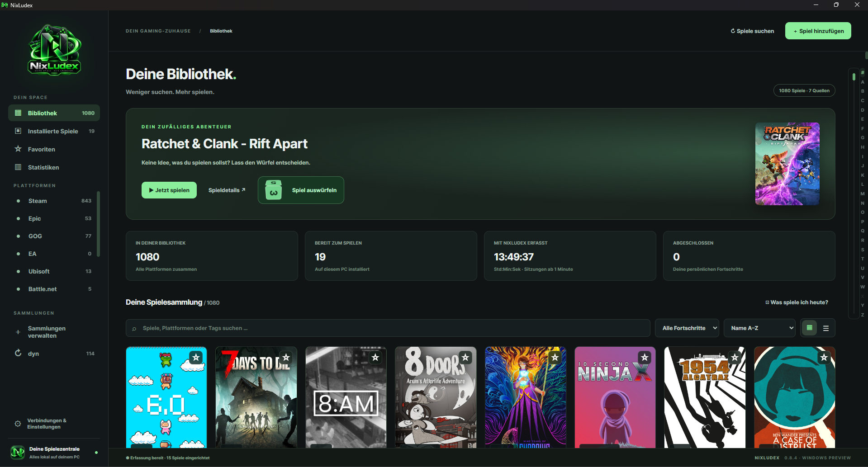The width and height of the screenshot is (868, 467).
Task: Jump to letter A in the alphabet index
Action: click(x=863, y=82)
